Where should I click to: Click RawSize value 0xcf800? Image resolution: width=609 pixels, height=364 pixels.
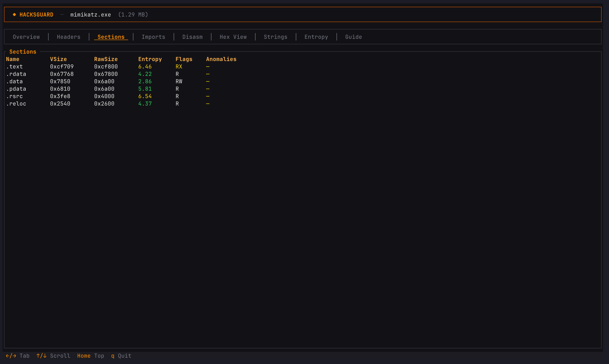pyautogui.click(x=106, y=67)
